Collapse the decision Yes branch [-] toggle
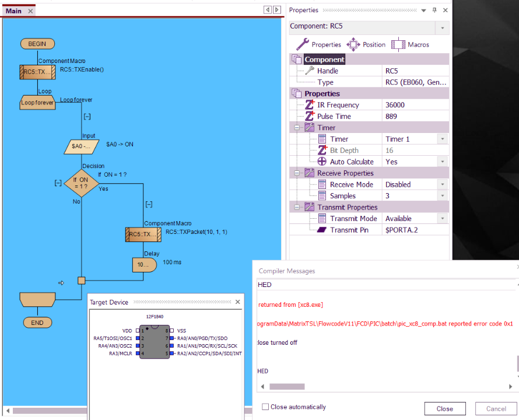 pyautogui.click(x=149, y=204)
